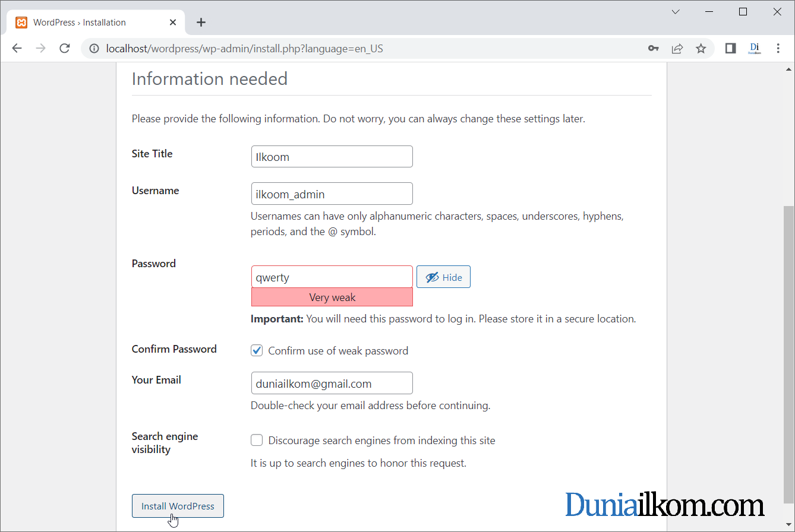Click the browser Forward arrow
Image resolution: width=795 pixels, height=532 pixels.
[40, 49]
